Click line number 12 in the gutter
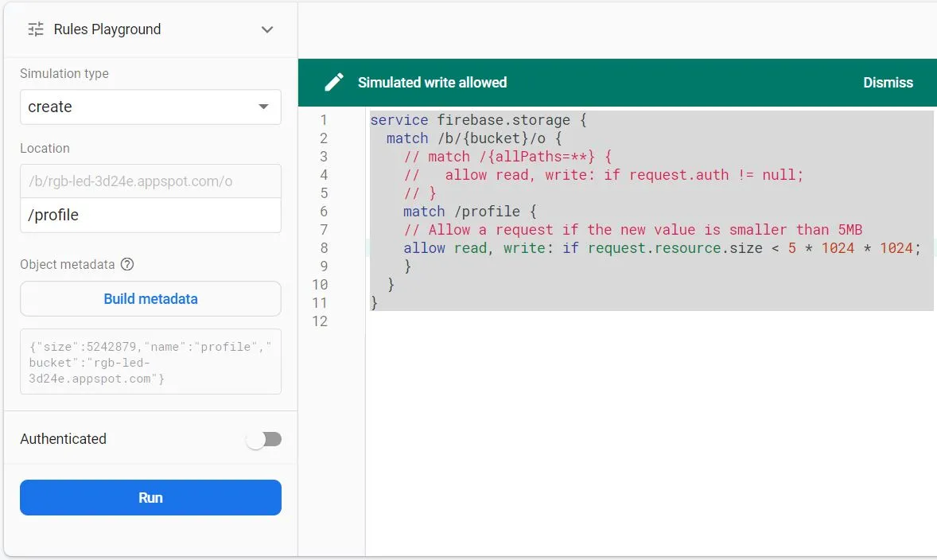937x560 pixels. [320, 321]
